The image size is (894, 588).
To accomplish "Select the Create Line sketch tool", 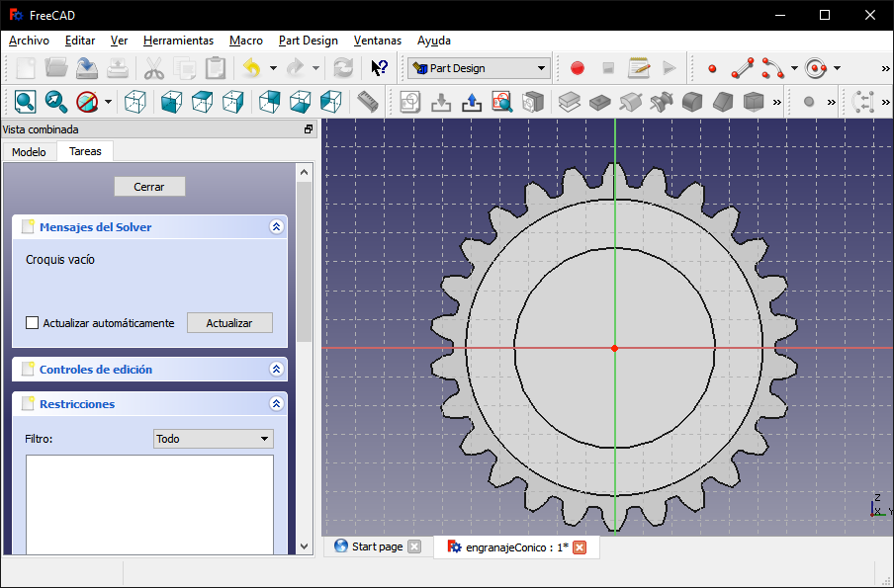I will [742, 68].
